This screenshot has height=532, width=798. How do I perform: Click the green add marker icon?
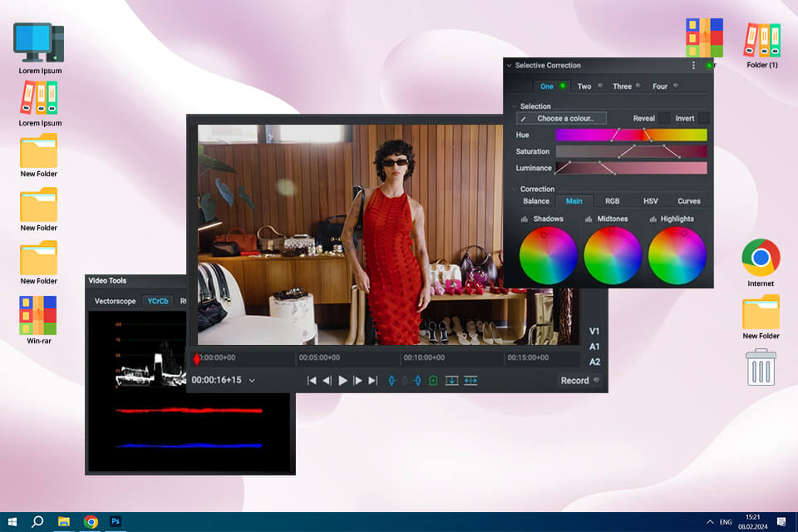pos(433,381)
